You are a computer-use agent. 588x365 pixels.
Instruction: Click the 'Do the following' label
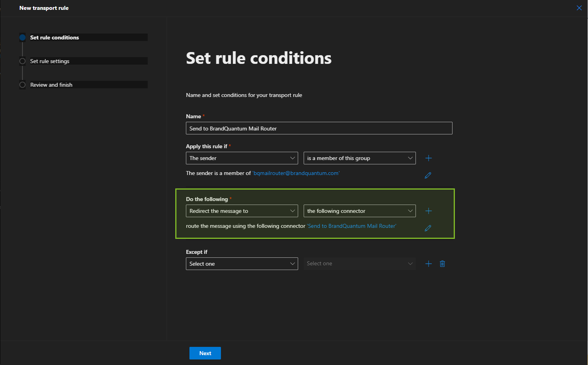[207, 199]
